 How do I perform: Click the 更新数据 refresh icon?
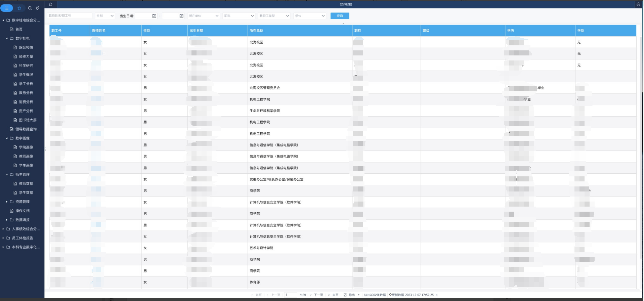pos(390,295)
